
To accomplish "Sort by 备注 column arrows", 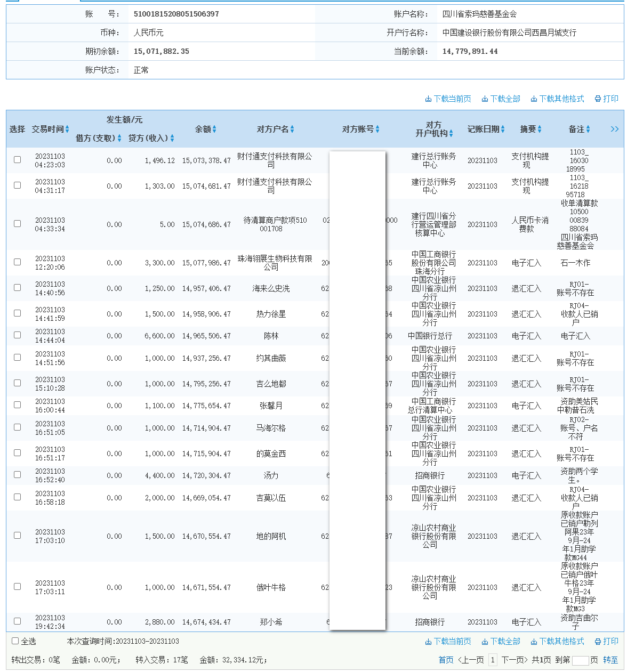I will (x=588, y=129).
